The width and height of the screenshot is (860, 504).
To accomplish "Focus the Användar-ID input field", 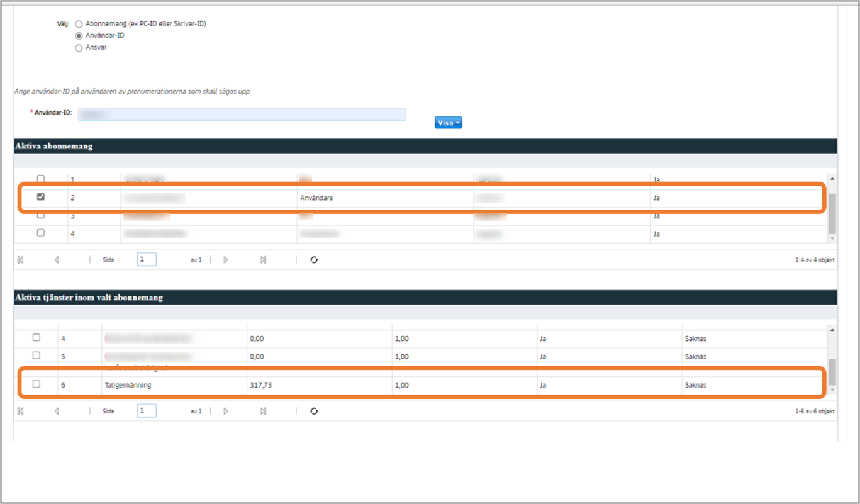I will click(x=242, y=114).
